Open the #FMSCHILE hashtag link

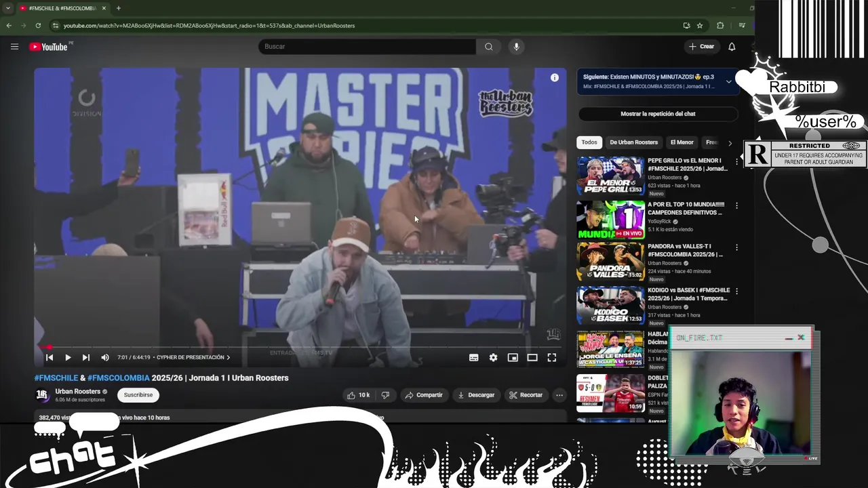click(x=56, y=378)
